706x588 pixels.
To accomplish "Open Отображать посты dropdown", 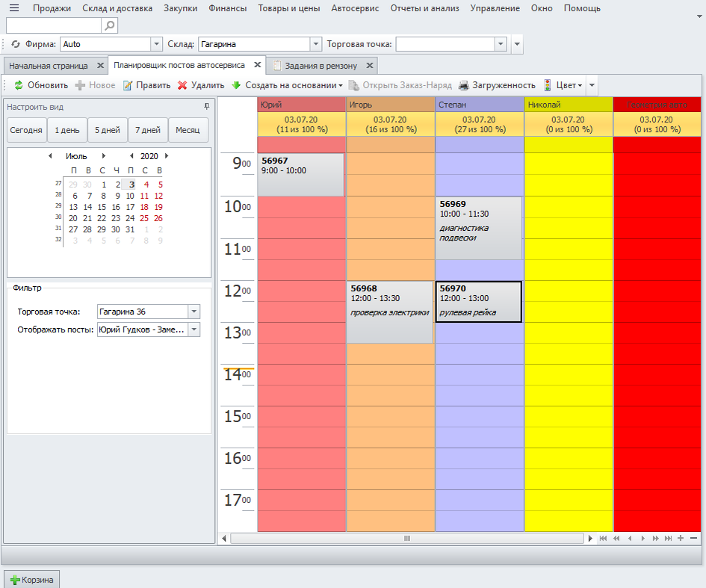I will [x=194, y=329].
